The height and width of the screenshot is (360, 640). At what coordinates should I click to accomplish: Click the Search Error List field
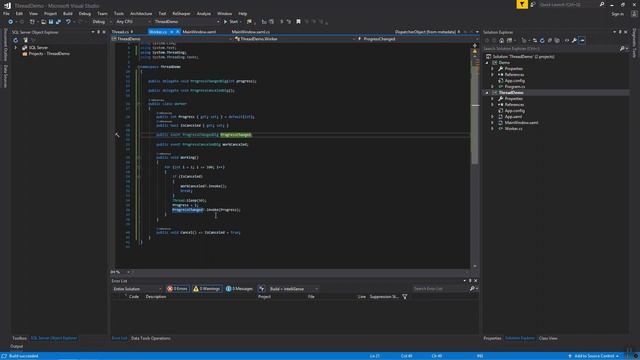point(440,289)
